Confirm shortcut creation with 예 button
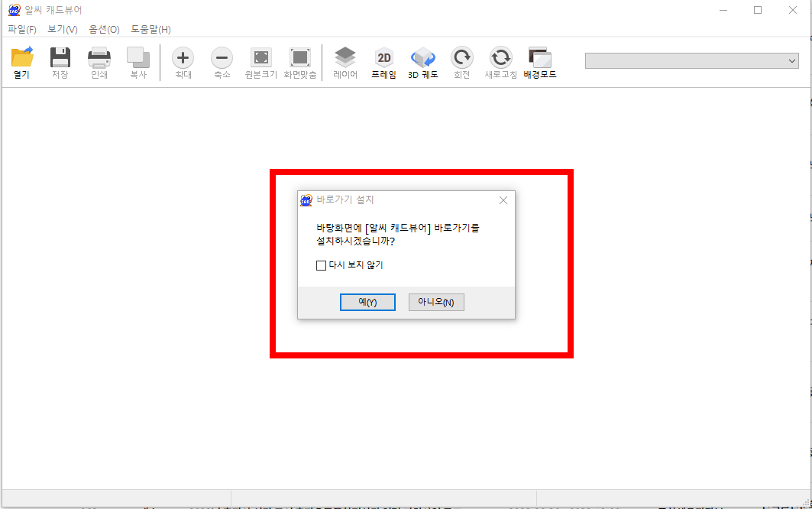 pos(367,302)
